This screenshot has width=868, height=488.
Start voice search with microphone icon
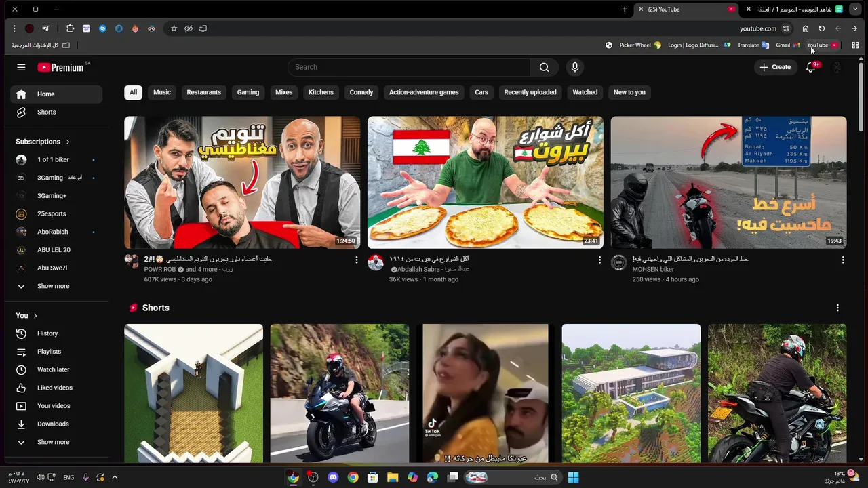coord(575,67)
